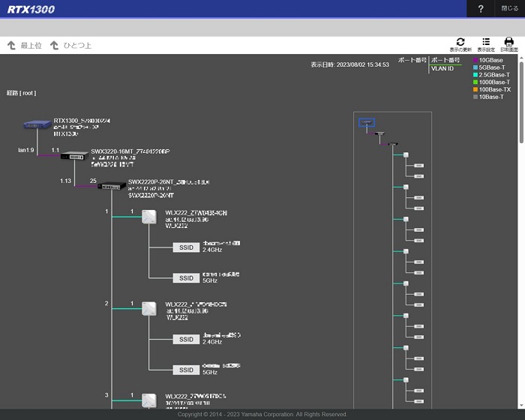Click the 10GBase purple legend swatch
The width and height of the screenshot is (525, 420).
[475, 60]
